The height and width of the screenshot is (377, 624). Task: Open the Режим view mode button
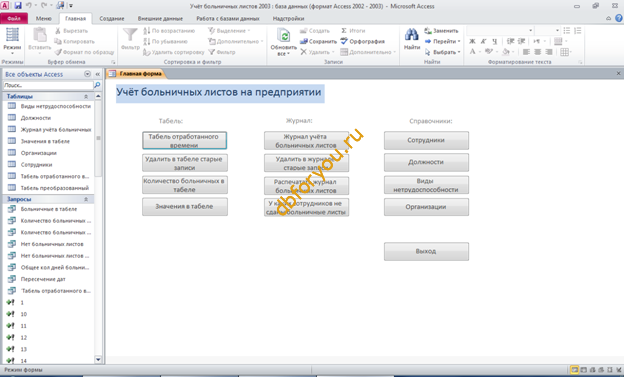12,41
